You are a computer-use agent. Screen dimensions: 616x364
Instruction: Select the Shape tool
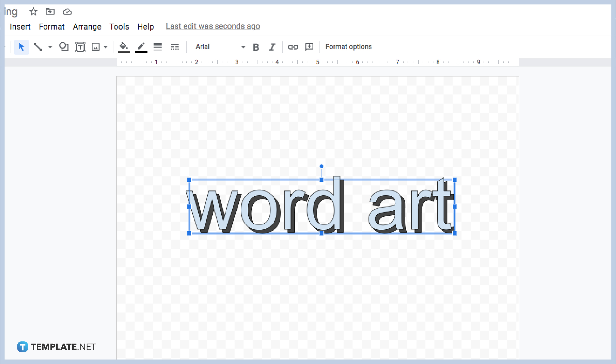pyautogui.click(x=64, y=47)
